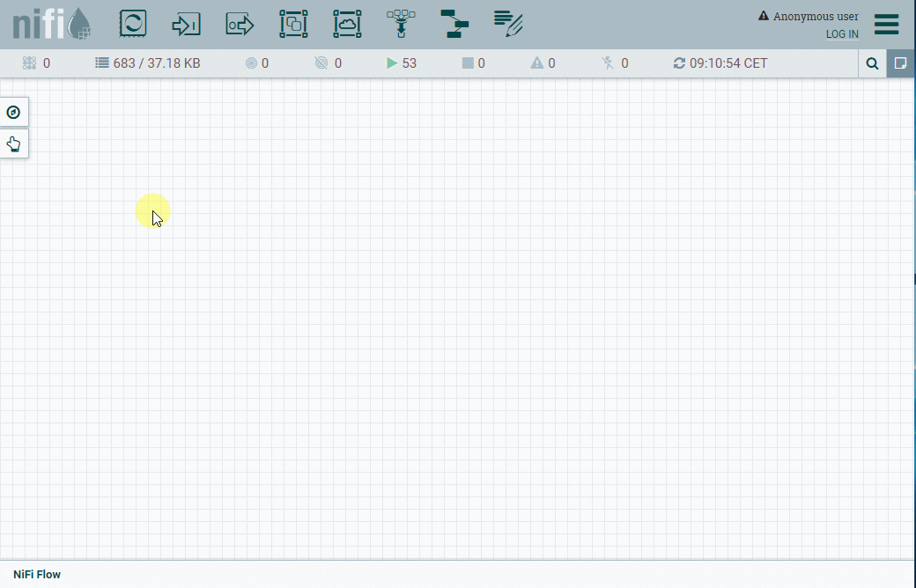Select the Input Port icon

(186, 24)
